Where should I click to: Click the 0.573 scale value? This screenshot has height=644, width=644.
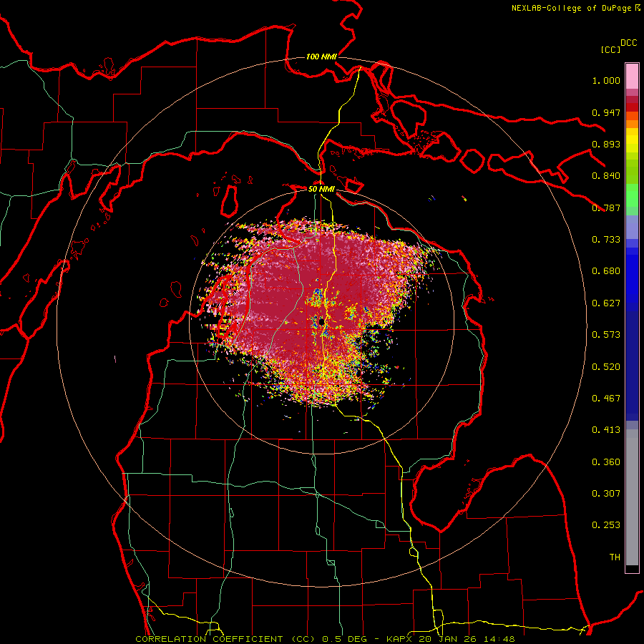pyautogui.click(x=606, y=335)
